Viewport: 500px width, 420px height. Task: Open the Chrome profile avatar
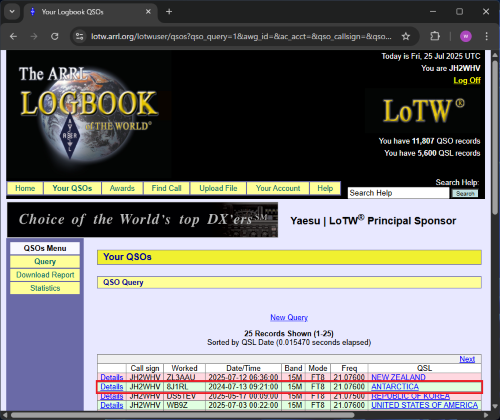pyautogui.click(x=466, y=36)
